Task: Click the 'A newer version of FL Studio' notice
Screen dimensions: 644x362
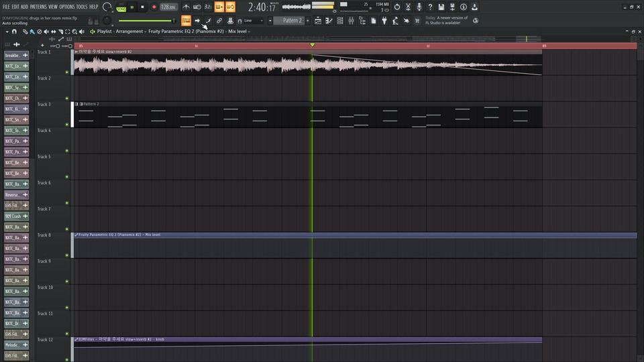Action: point(447,21)
